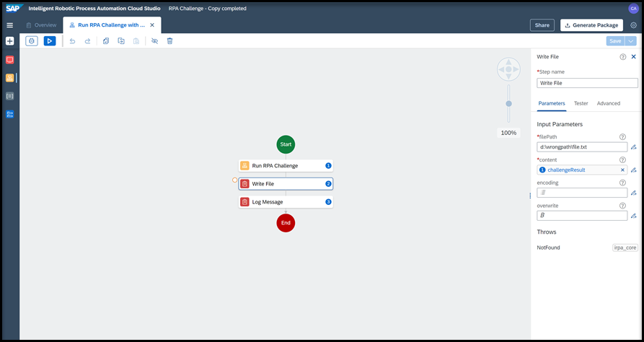Image resolution: width=644 pixels, height=342 pixels.
Task: Close the Write File properties panel
Action: [x=633, y=57]
